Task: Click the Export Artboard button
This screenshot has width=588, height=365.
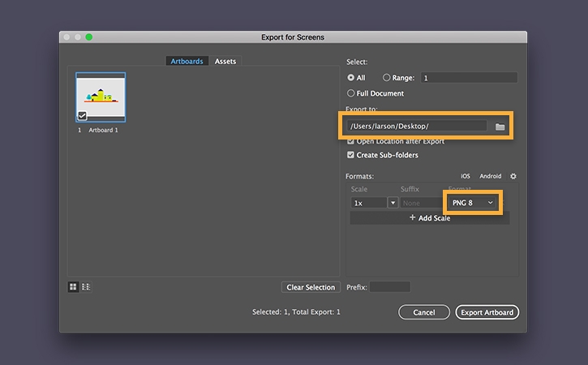Action: 487,312
